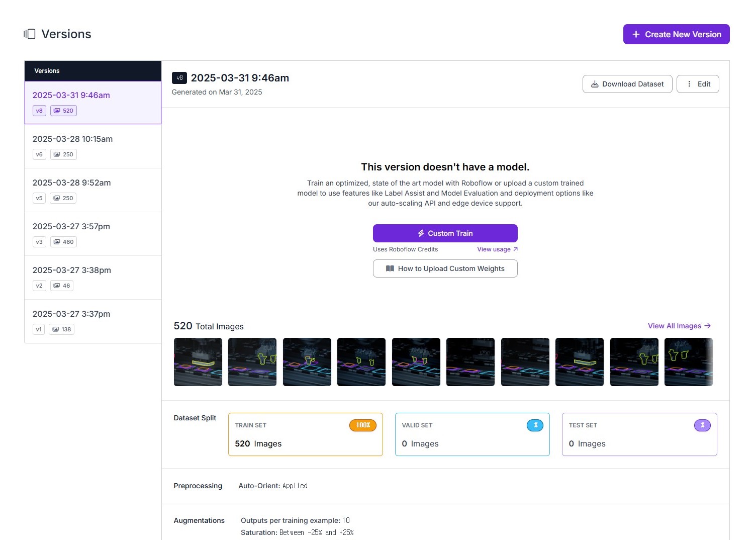Select version 2025-03-28 10:15am
This screenshot has height=540, width=756.
coord(72,139)
